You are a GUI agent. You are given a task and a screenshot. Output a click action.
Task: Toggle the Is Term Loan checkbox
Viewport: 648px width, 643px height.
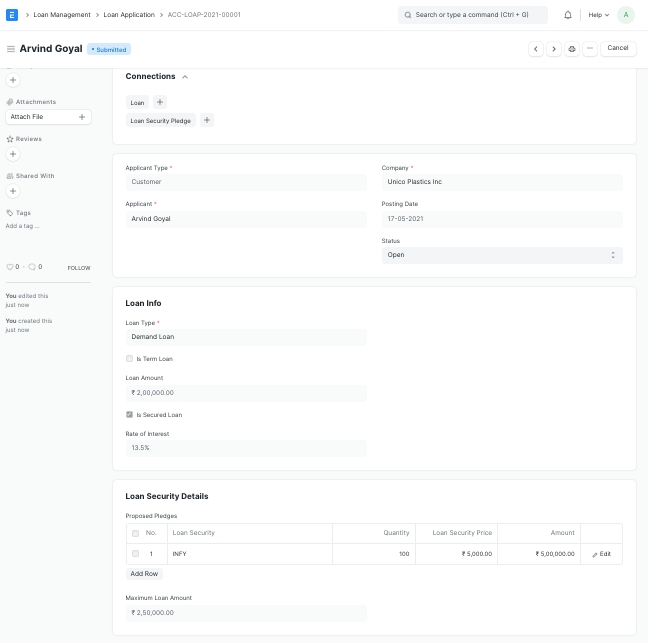tap(129, 359)
